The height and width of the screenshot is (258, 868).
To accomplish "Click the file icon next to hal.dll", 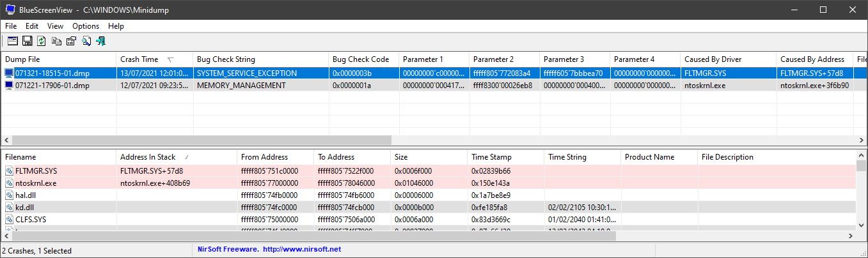I will [x=9, y=195].
